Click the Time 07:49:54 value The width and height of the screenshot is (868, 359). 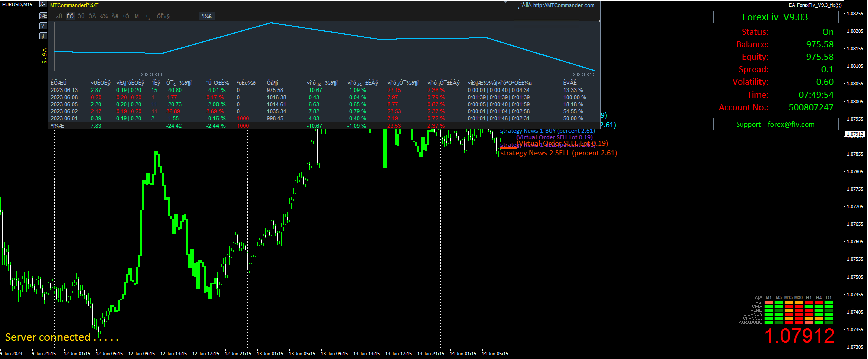(816, 95)
